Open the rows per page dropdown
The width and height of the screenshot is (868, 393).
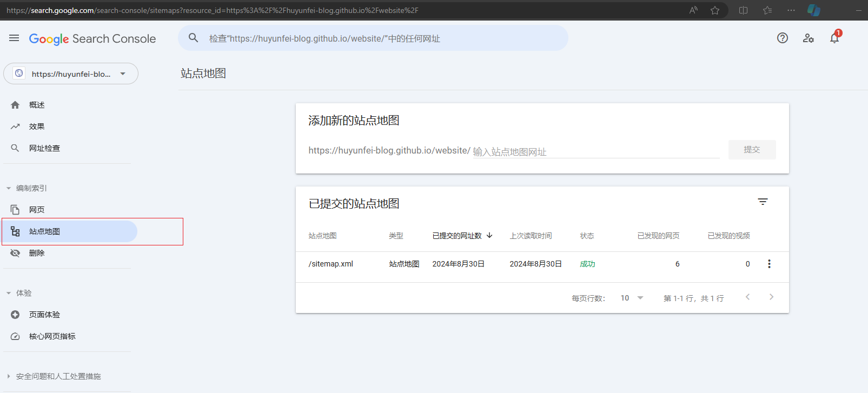coord(632,298)
